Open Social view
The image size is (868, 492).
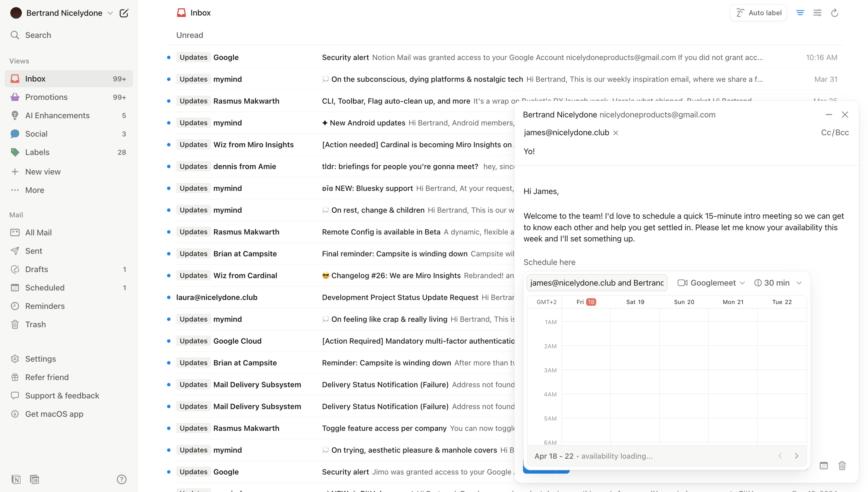[x=69, y=134]
